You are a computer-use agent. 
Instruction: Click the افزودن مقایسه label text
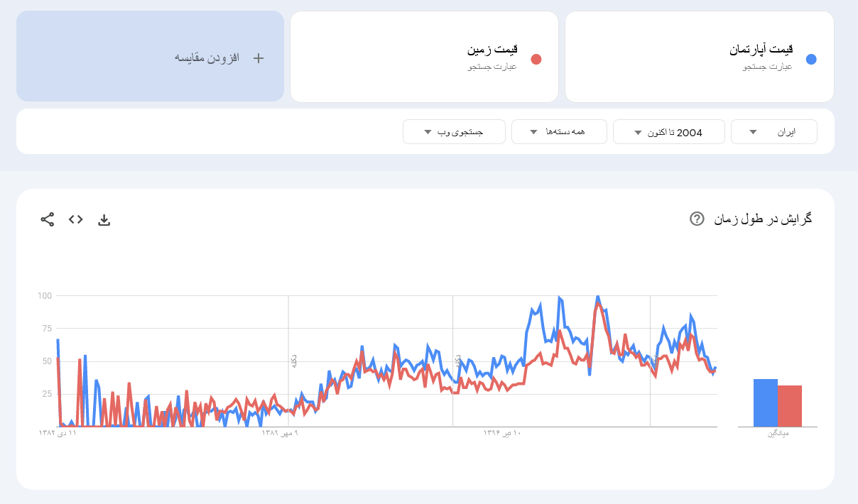tap(206, 58)
